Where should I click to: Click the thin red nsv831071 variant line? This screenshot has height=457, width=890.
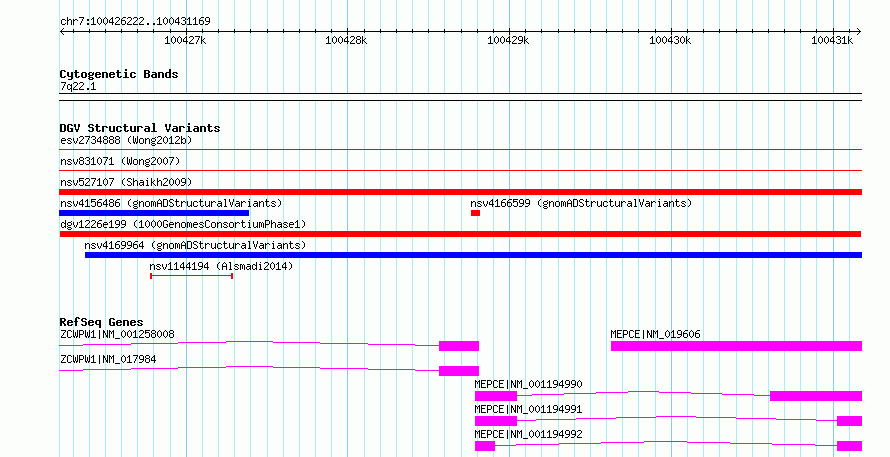460,171
